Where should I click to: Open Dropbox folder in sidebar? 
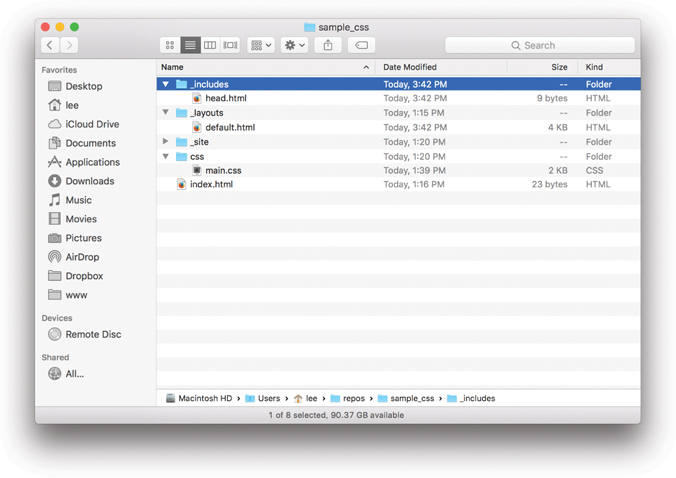83,276
